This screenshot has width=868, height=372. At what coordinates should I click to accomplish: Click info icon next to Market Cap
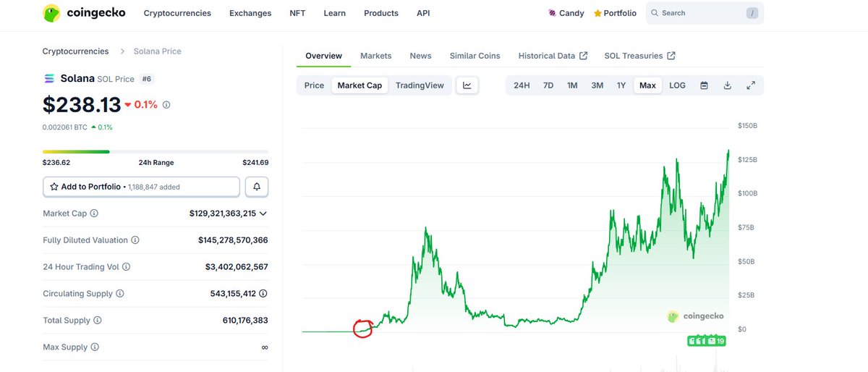pyautogui.click(x=94, y=214)
